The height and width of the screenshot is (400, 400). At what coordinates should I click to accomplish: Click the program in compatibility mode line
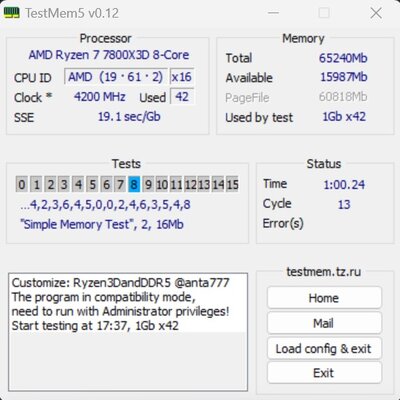[104, 297]
